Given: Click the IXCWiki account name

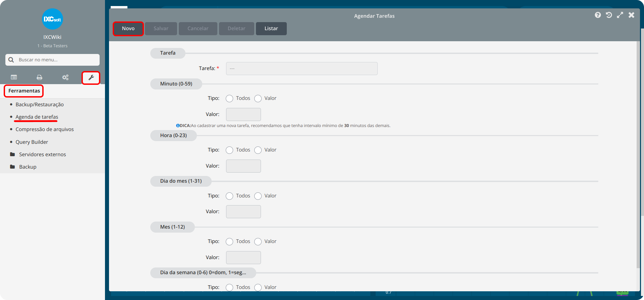Looking at the screenshot, I should tap(52, 37).
